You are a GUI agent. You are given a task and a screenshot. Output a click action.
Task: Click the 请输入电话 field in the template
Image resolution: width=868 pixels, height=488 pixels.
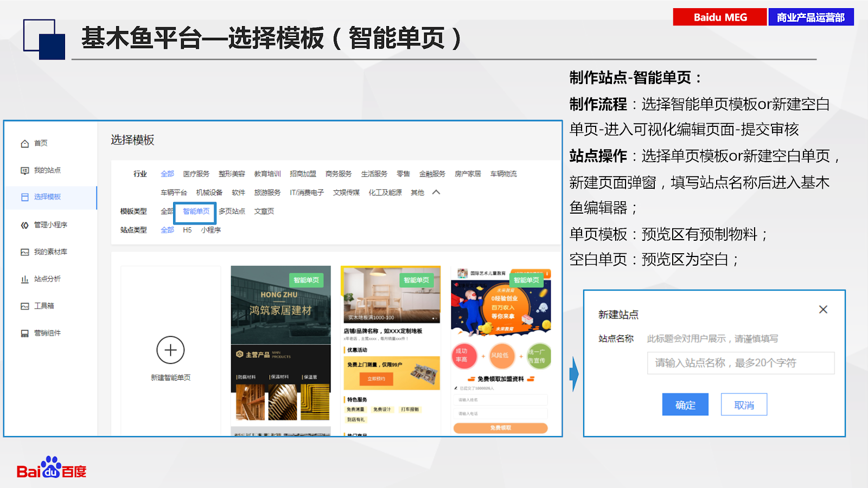coord(501,414)
